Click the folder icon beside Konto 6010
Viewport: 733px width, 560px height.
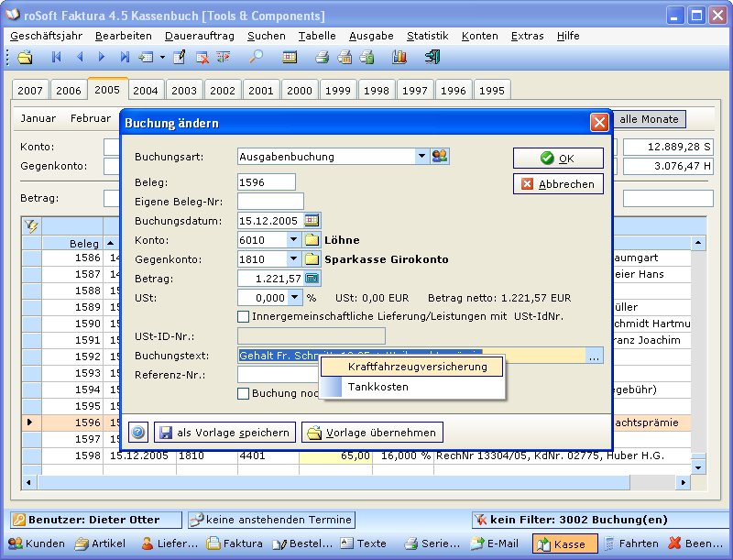coord(312,240)
